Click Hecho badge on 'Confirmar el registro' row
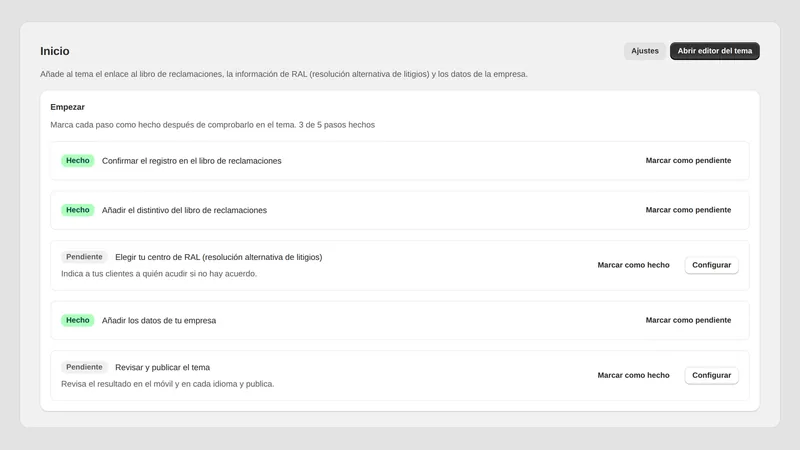800x450 pixels. tap(78, 161)
